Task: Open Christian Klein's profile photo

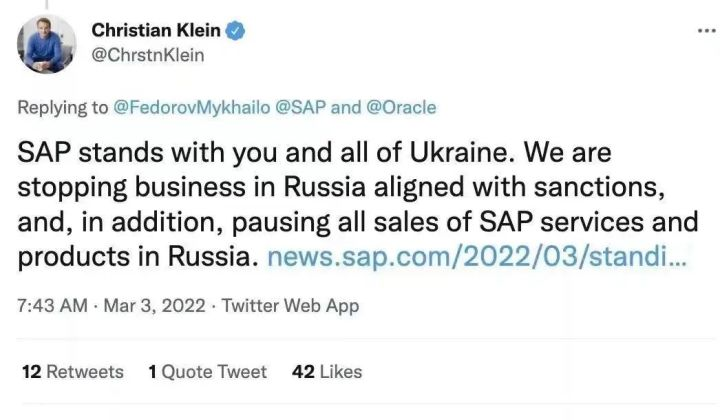Action: point(44,45)
